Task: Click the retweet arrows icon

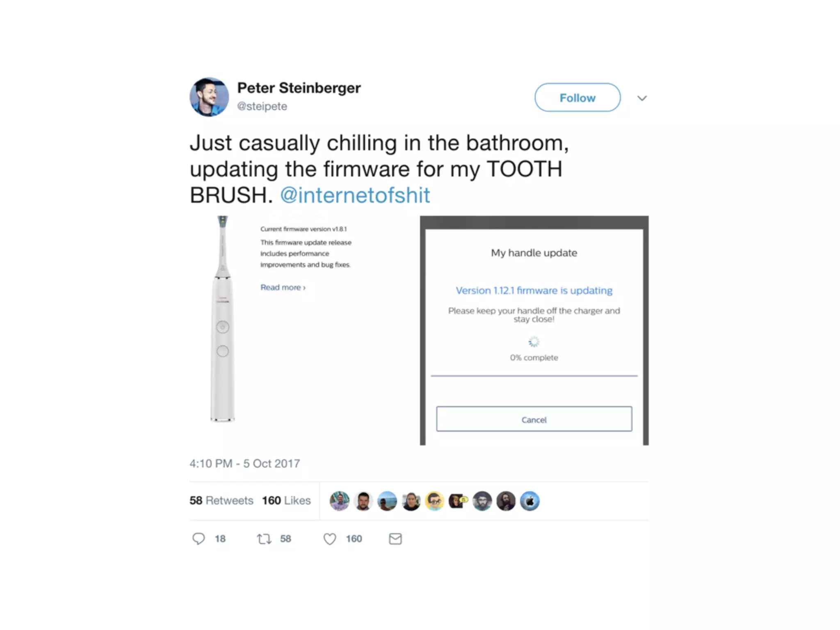Action: click(264, 539)
